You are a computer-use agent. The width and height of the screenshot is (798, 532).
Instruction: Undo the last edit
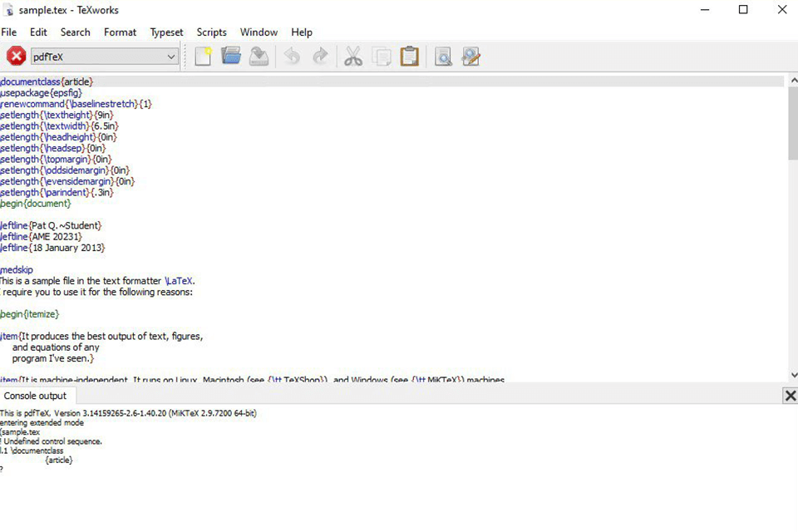pyautogui.click(x=292, y=56)
